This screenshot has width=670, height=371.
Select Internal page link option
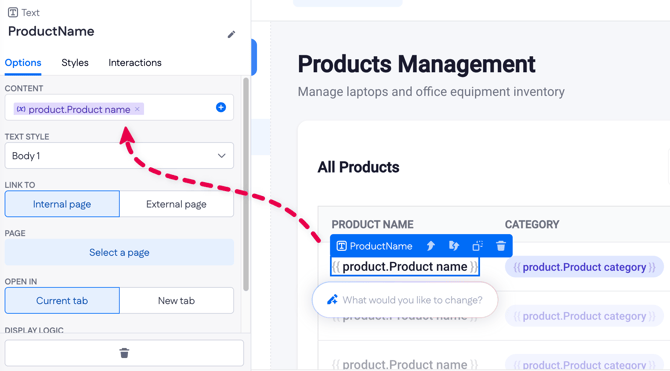coord(62,204)
